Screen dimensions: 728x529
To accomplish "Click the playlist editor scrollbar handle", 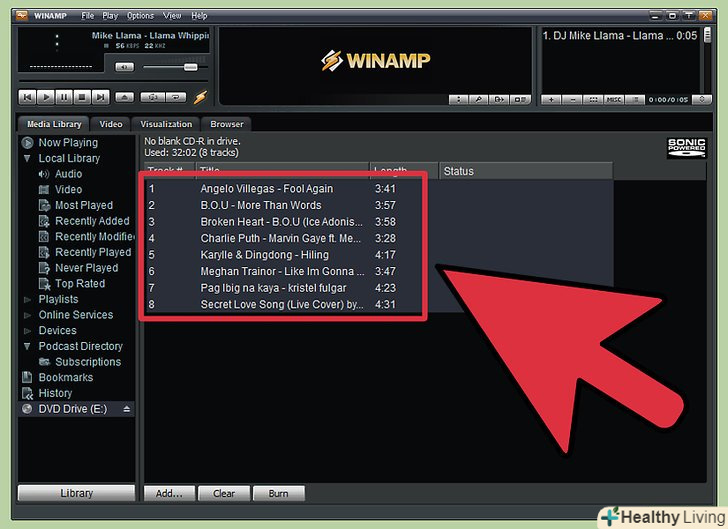I will (x=707, y=35).
